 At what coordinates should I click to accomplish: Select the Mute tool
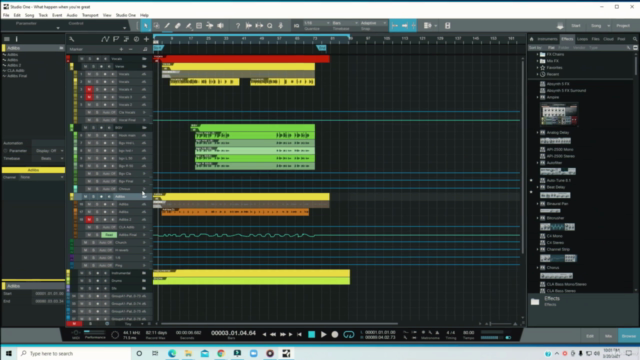tap(199, 26)
